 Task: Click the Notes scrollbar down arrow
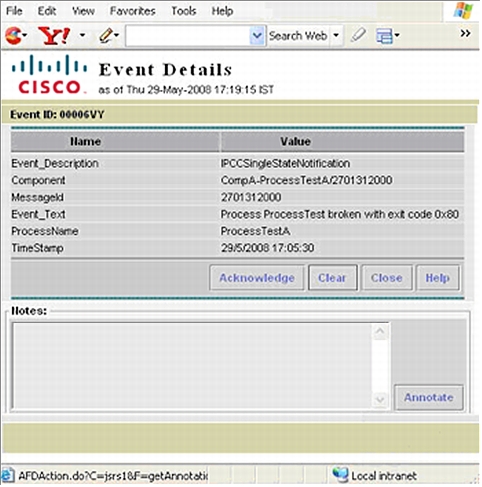pos(380,399)
